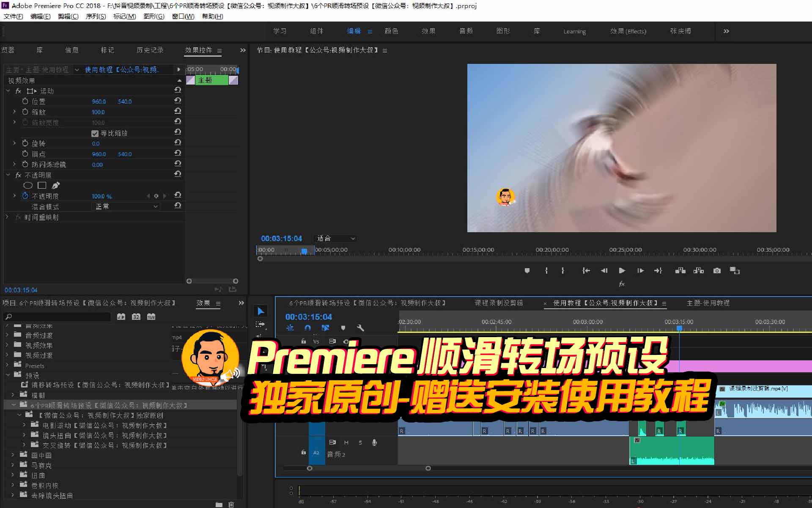Reset Position parameter
The width and height of the screenshot is (812, 508).
pyautogui.click(x=178, y=101)
